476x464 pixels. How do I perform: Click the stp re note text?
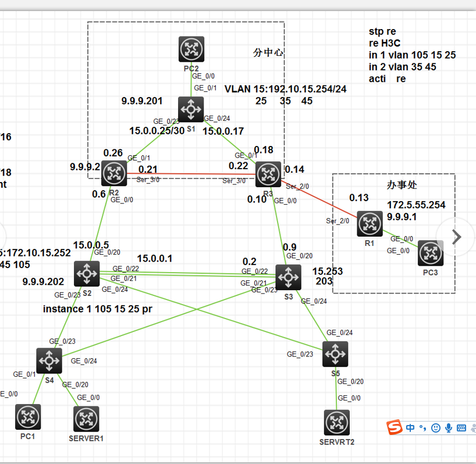point(382,31)
